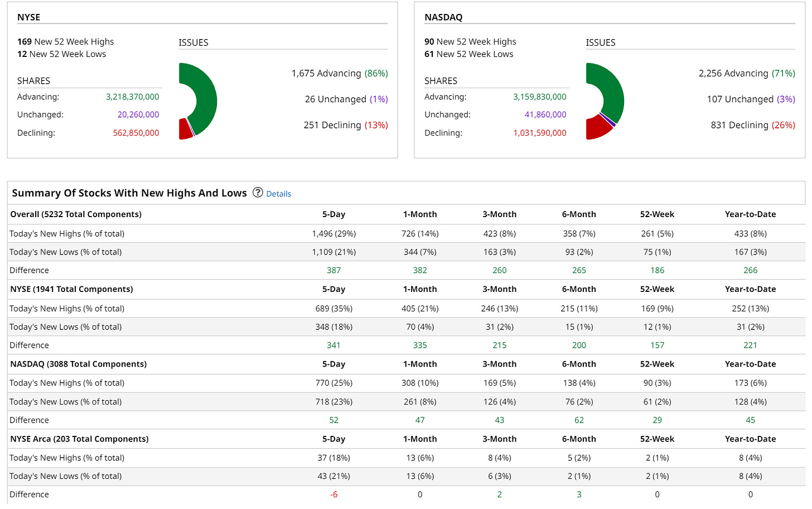
Task: Select NYSE Arca 6-Month difference 3
Action: 579,495
